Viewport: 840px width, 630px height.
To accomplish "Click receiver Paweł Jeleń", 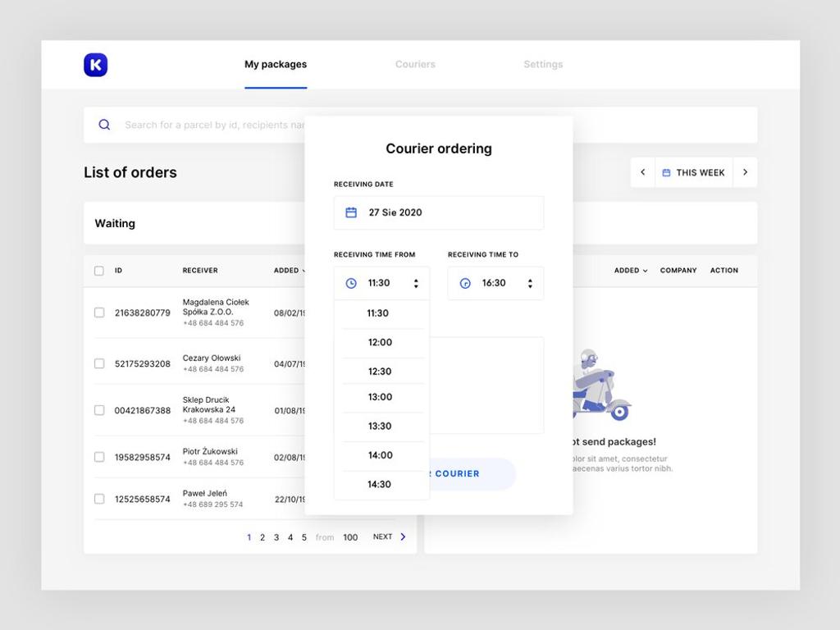I will 204,493.
